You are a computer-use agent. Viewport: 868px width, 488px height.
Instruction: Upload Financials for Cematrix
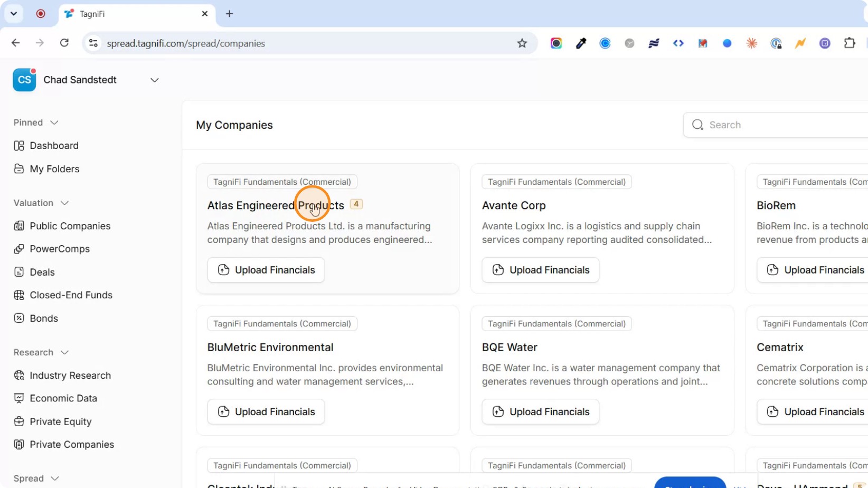tap(813, 412)
